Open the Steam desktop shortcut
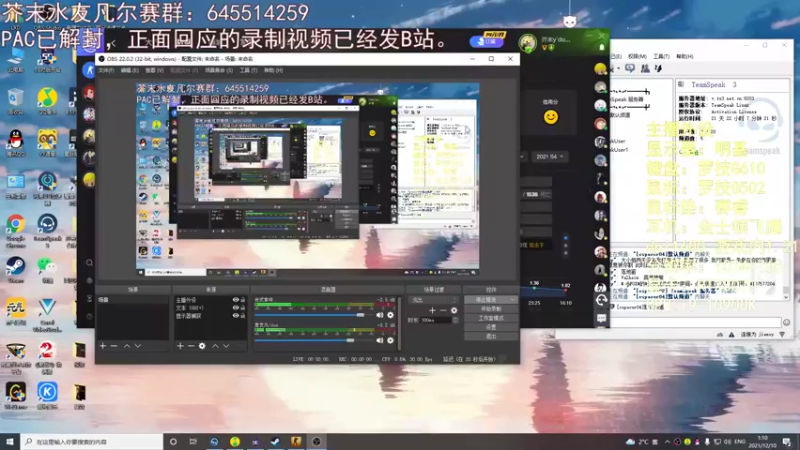Viewport: 800px width, 450px height. (16, 270)
